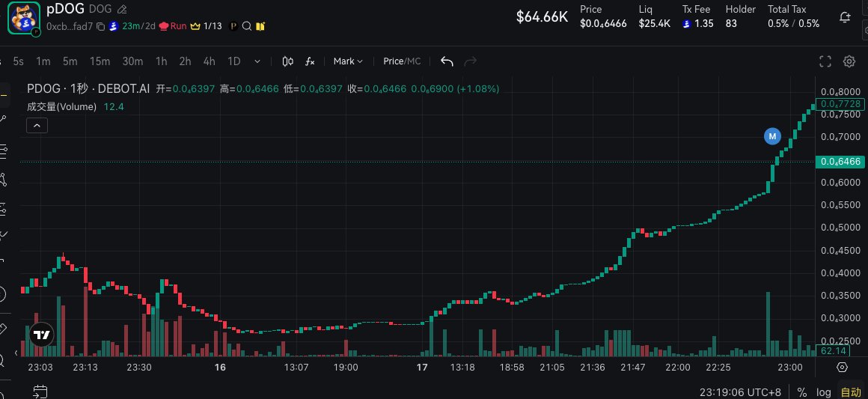Screen dimensions: 868x399
Task: Click the red chef hat Run icon
Action: pyautogui.click(x=163, y=26)
